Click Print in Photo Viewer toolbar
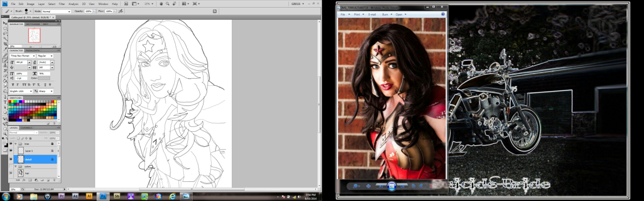The image size is (644, 201). click(x=357, y=14)
